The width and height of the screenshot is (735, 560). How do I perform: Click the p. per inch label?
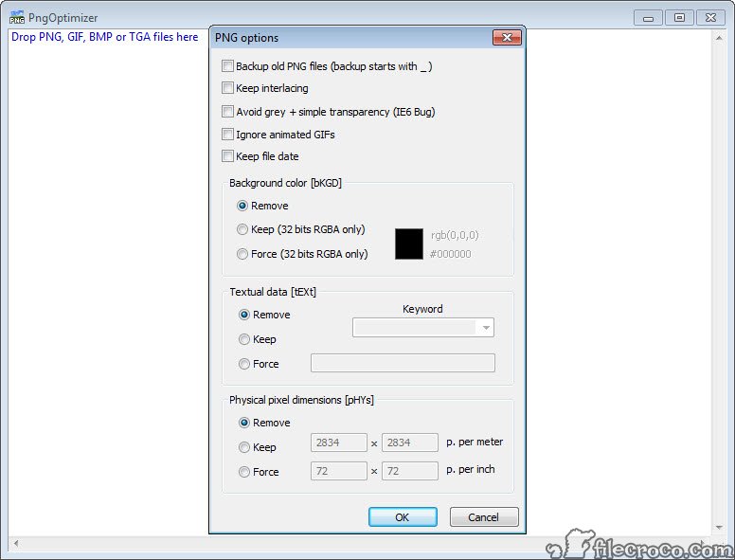pyautogui.click(x=470, y=469)
